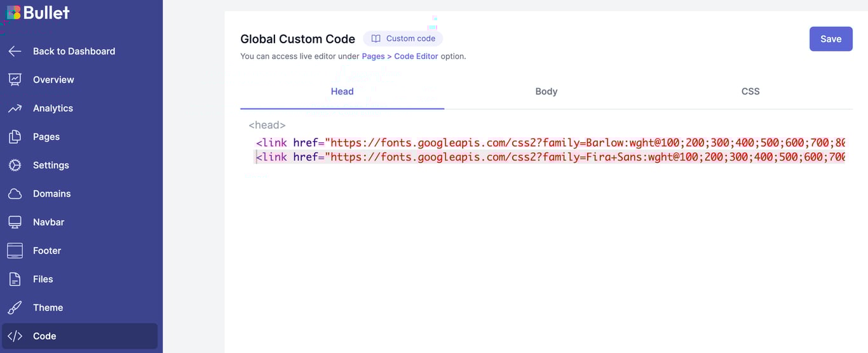The height and width of the screenshot is (353, 868).
Task: Open Navbar label in the sidebar
Action: point(48,222)
